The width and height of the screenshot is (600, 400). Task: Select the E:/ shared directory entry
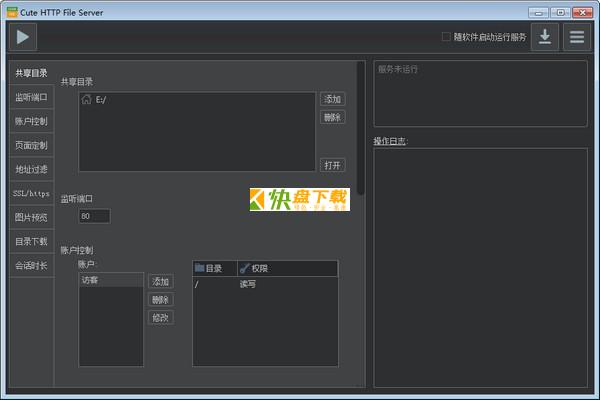coord(197,100)
